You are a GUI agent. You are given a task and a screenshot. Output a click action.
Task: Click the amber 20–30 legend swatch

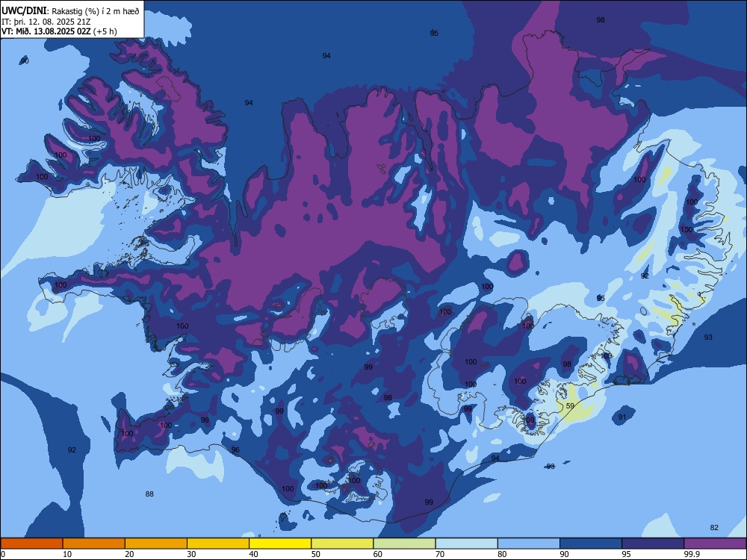coord(156,544)
